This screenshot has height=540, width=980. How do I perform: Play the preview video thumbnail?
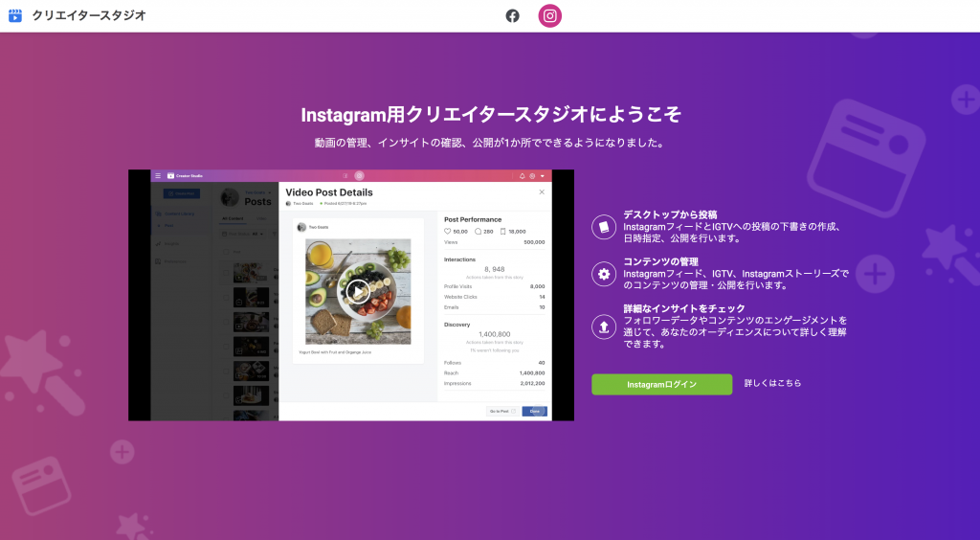coord(358,292)
